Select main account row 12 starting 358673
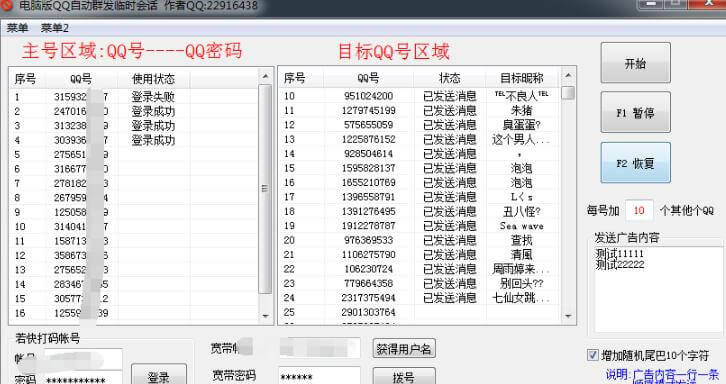726x384 pixels. pyautogui.click(x=132, y=255)
